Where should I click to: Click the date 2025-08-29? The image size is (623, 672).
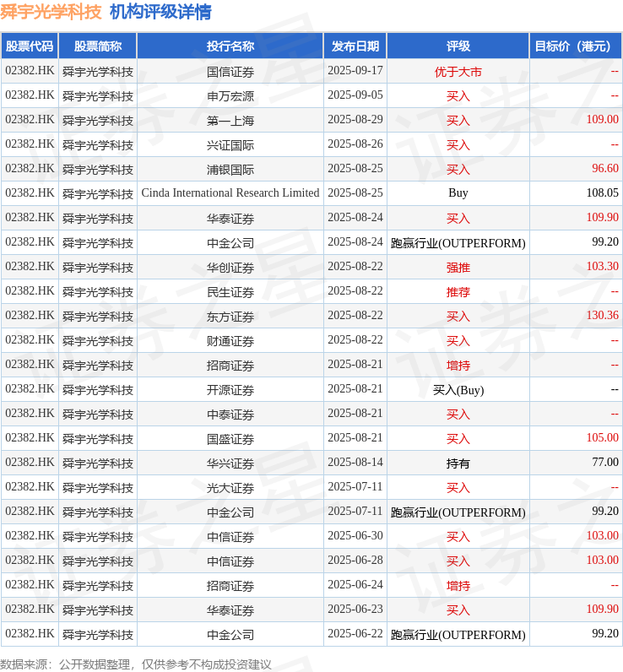(355, 120)
